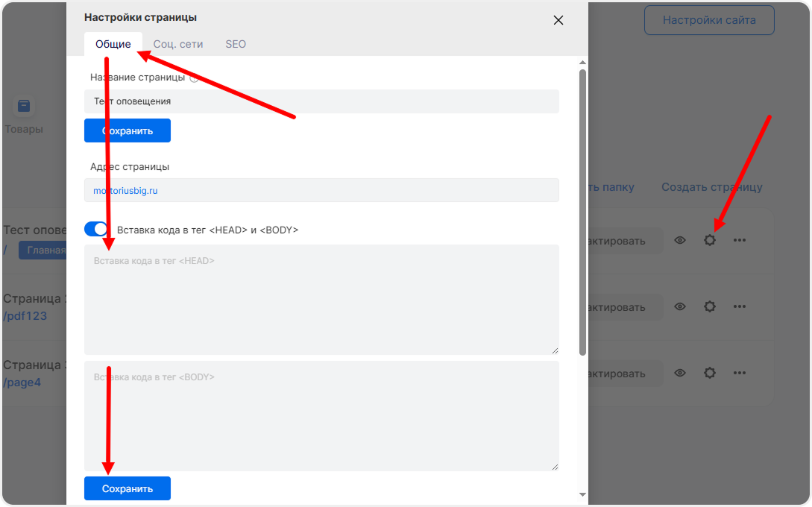
Task: Expand the three-dots menu for /pdf123 page
Action: 740,306
